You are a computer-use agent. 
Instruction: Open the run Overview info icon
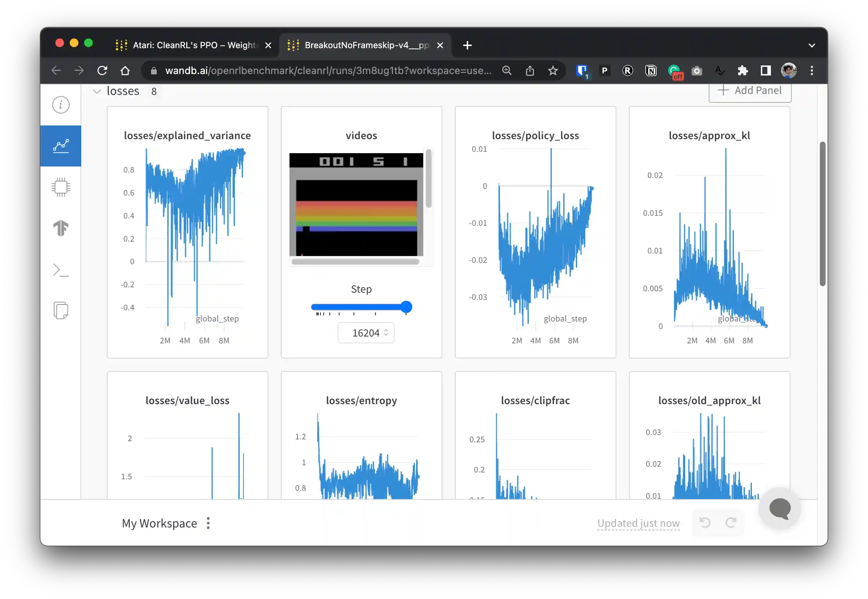tap(61, 105)
